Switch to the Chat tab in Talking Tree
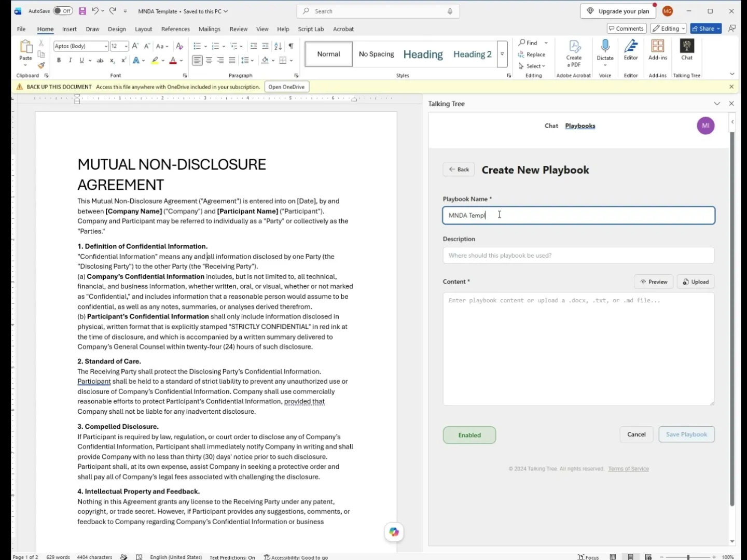This screenshot has width=747, height=560. click(x=551, y=125)
